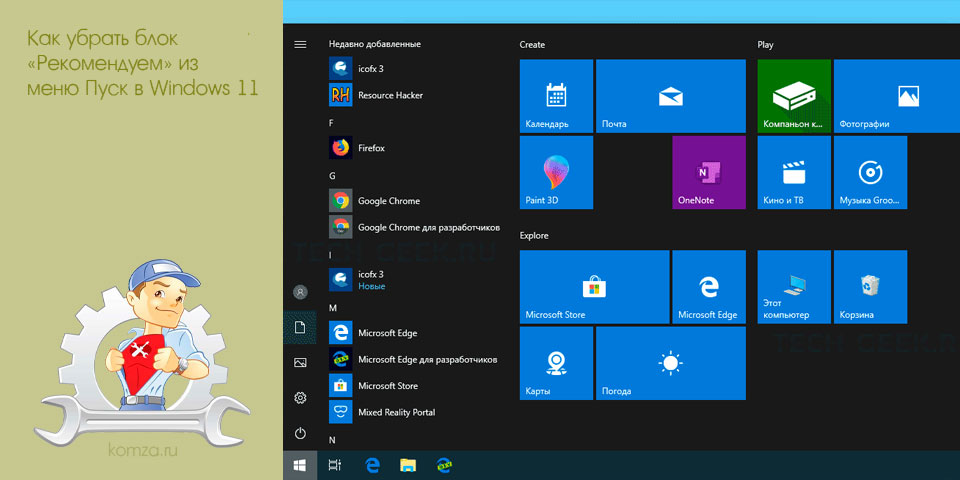This screenshot has height=480, width=960.
Task: Click the letter M section header
Action: [333, 307]
